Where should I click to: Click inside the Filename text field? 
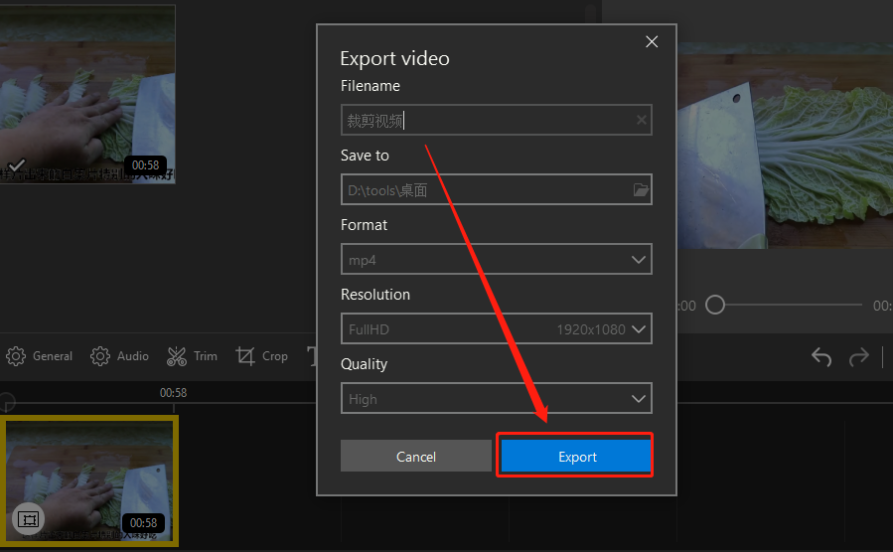coord(485,121)
